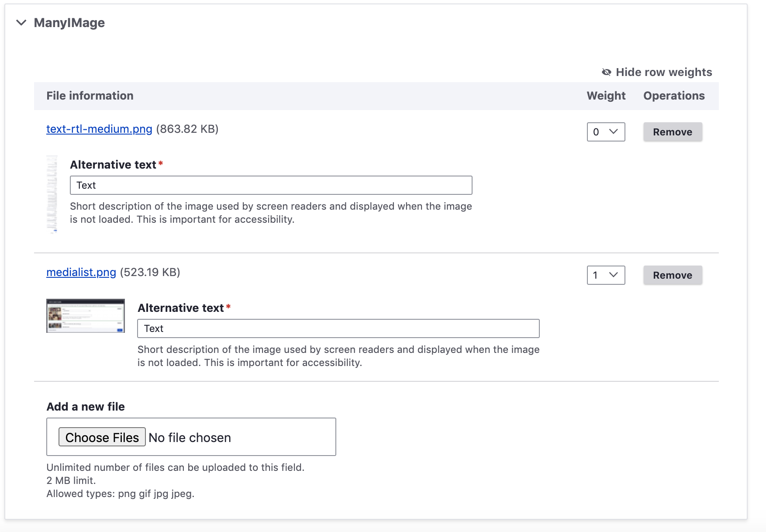Open the weight dropdown for medialist.png
This screenshot has height=532, width=766.
point(606,275)
